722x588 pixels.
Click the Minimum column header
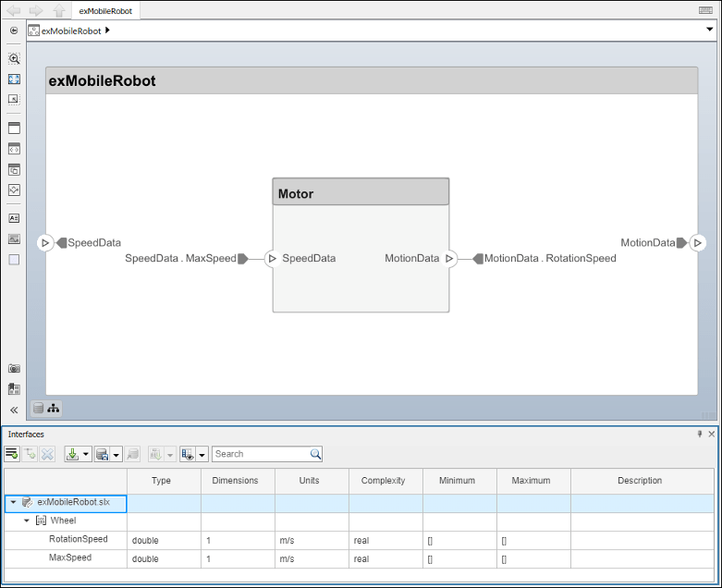point(459,481)
